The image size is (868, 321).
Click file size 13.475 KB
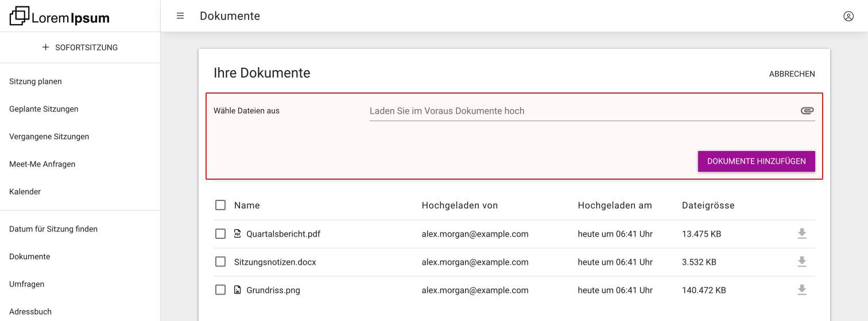click(702, 234)
